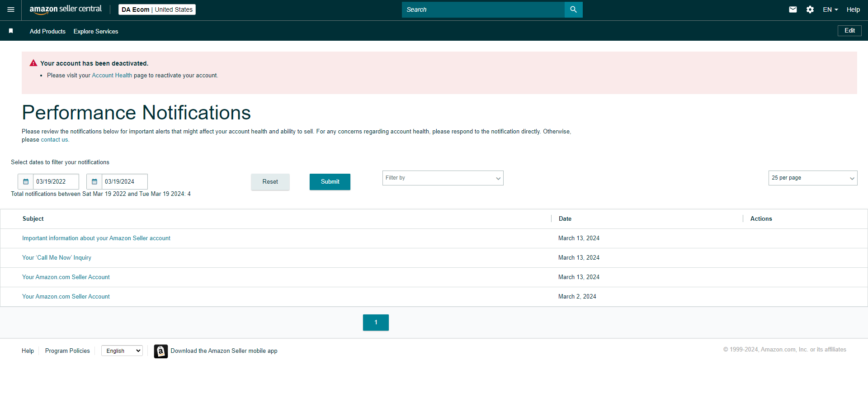This screenshot has height=394, width=868.
Task: Open the EN language dropdown
Action: tap(830, 9)
